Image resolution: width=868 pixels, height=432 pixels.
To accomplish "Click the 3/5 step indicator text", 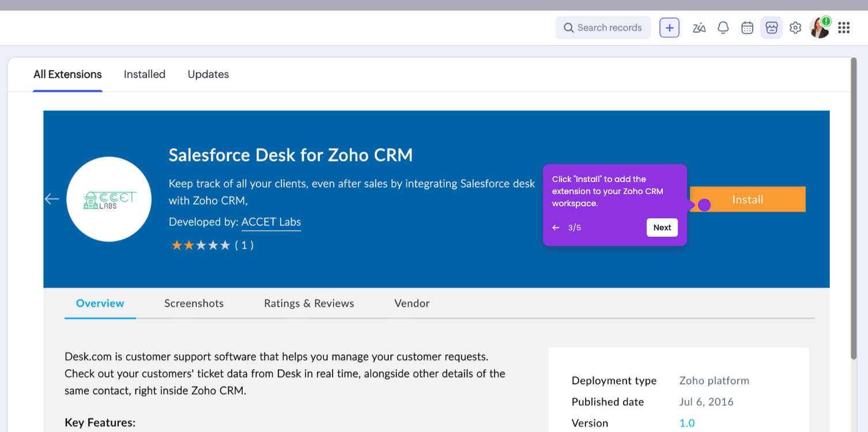I will pos(575,228).
